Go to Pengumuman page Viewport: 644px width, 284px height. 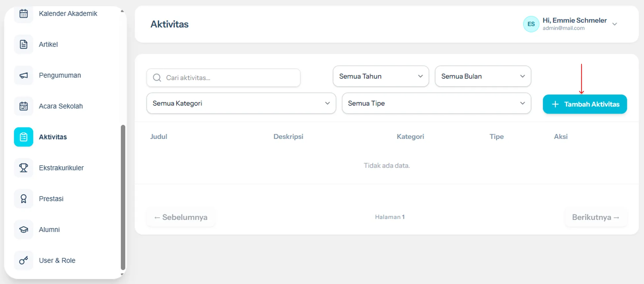(x=60, y=75)
